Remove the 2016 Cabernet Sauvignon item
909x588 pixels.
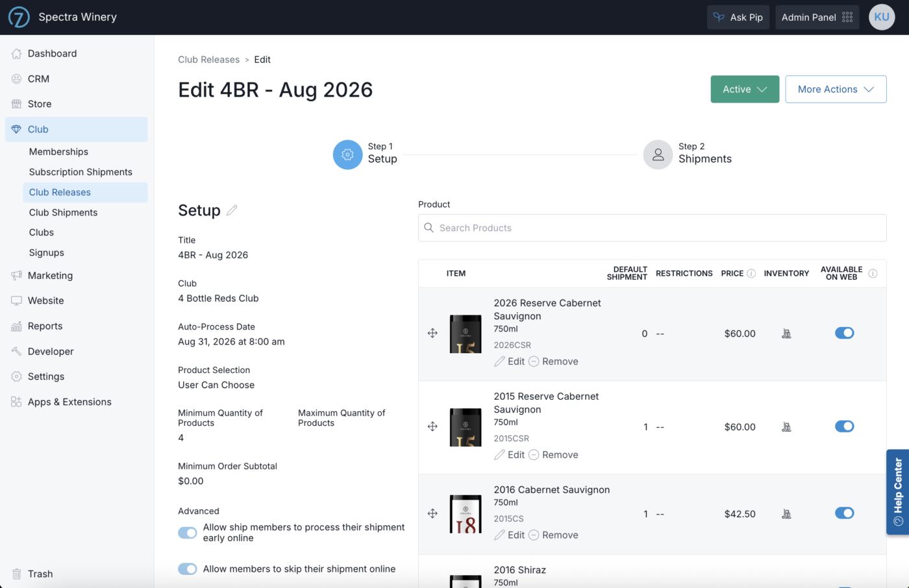point(553,535)
